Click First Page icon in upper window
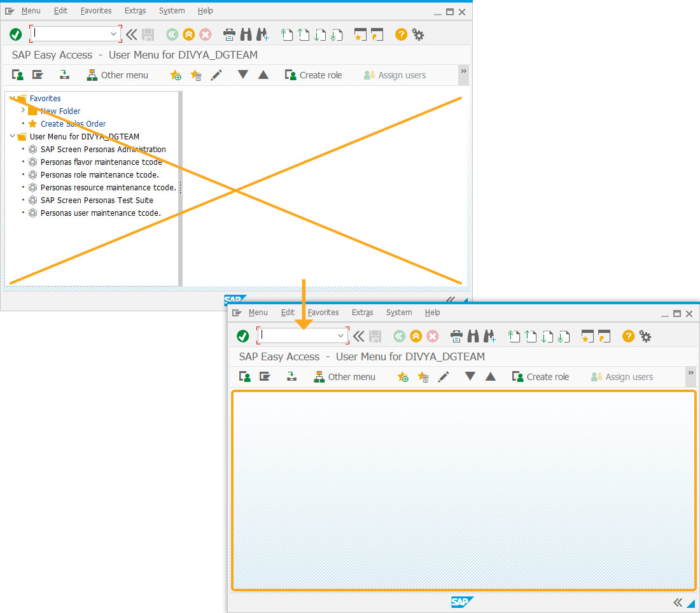 (x=286, y=34)
